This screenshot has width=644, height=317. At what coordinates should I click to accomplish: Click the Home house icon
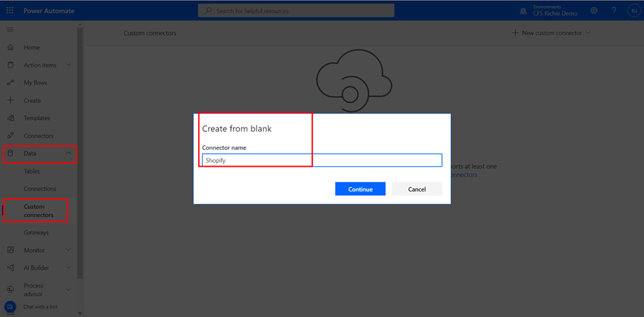coord(11,47)
